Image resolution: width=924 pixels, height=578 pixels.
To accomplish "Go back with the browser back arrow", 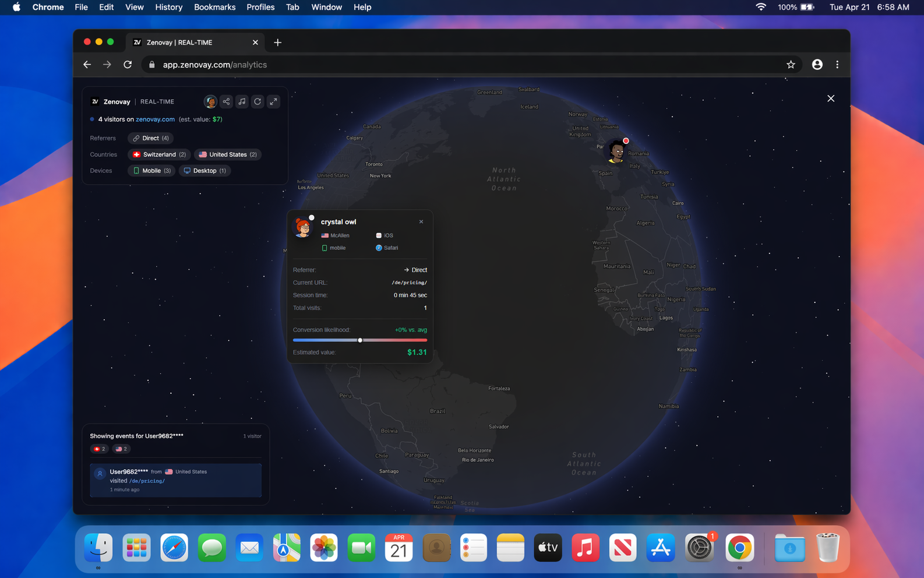I will pyautogui.click(x=87, y=65).
